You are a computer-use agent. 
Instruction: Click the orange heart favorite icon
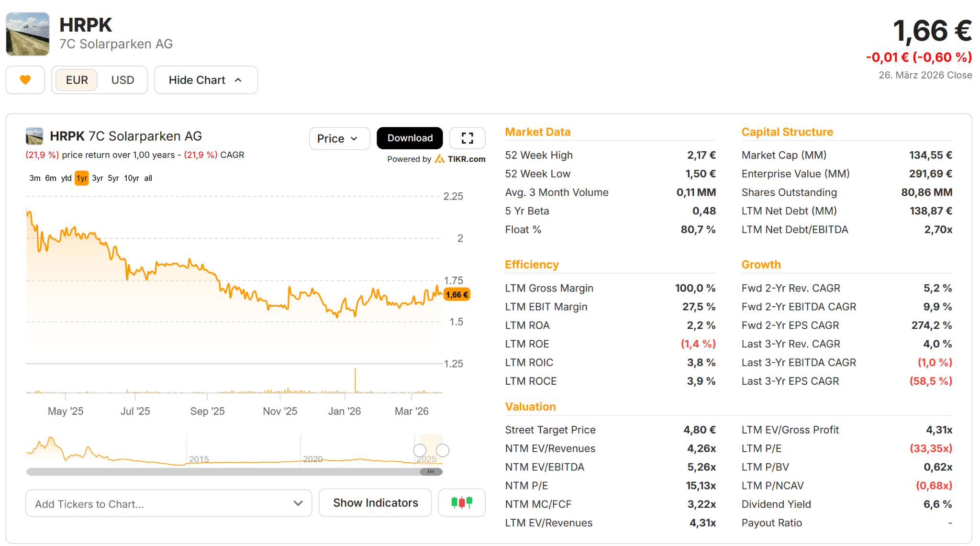click(25, 80)
